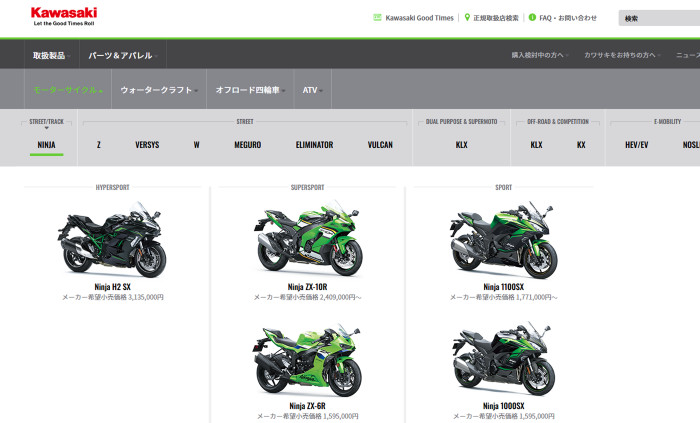
Task: Click the Kawasaki Good Times card icon
Action: pos(376,17)
